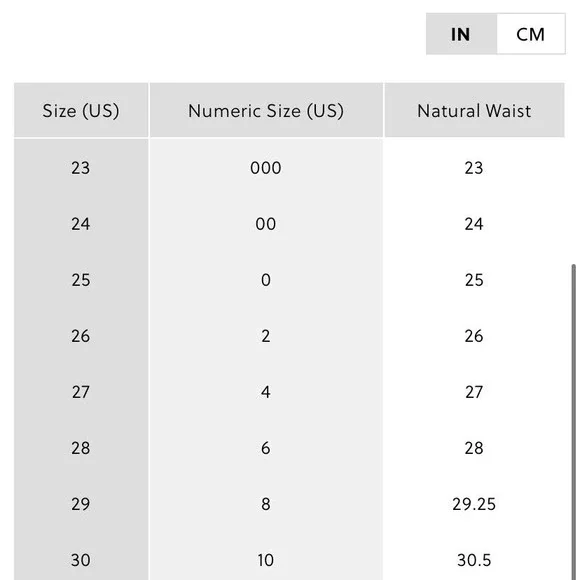Image resolution: width=580 pixels, height=580 pixels.
Task: Click the 29.25 natural waist value
Action: click(x=474, y=504)
